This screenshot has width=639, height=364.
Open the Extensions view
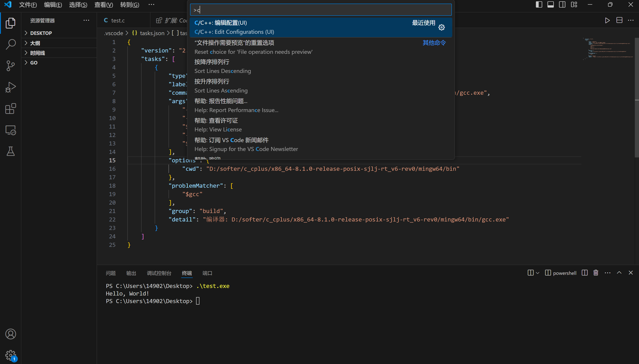(x=10, y=109)
